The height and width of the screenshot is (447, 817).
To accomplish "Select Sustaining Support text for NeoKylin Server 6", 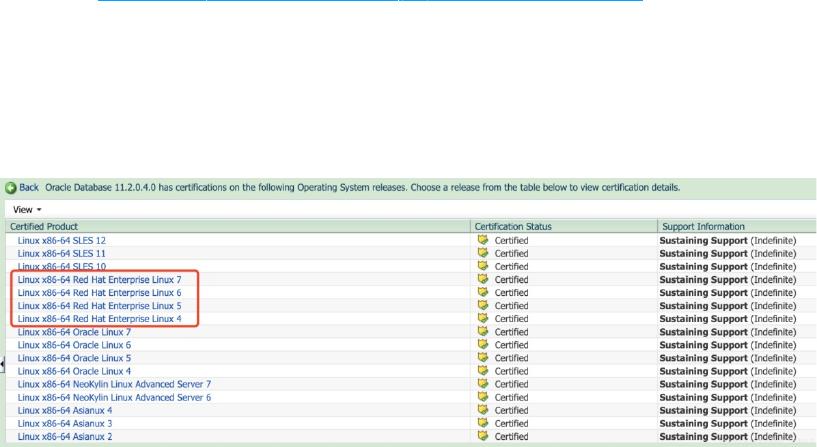I will [703, 398].
